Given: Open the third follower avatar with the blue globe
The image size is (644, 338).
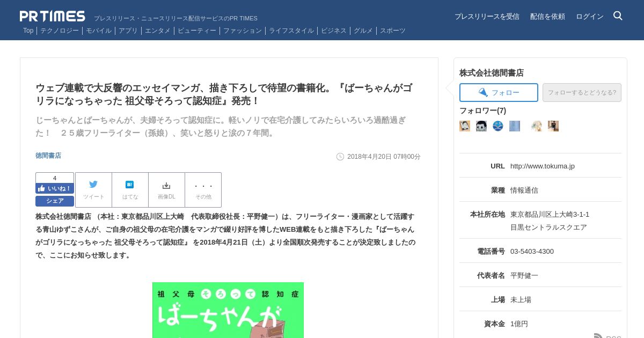Looking at the screenshot, I should click(x=498, y=126).
